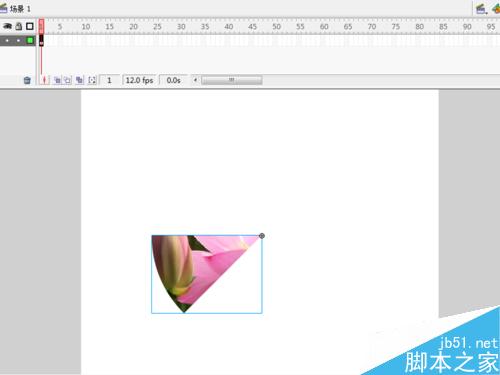This screenshot has height=375, width=500.
Task: Click the center frame button
Action: coord(44,80)
